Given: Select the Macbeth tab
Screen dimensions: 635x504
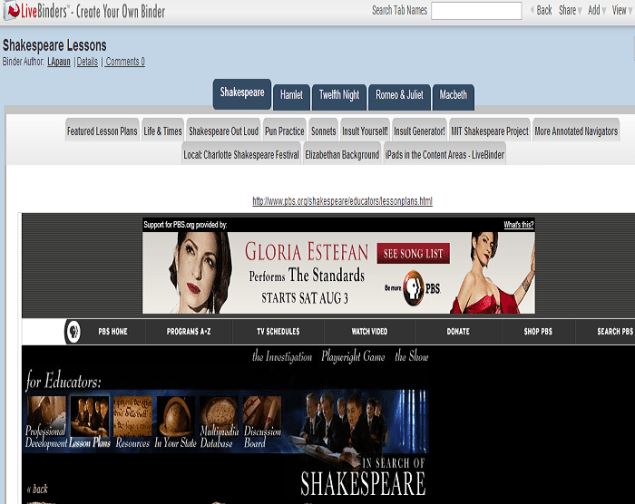Looking at the screenshot, I should [x=453, y=96].
